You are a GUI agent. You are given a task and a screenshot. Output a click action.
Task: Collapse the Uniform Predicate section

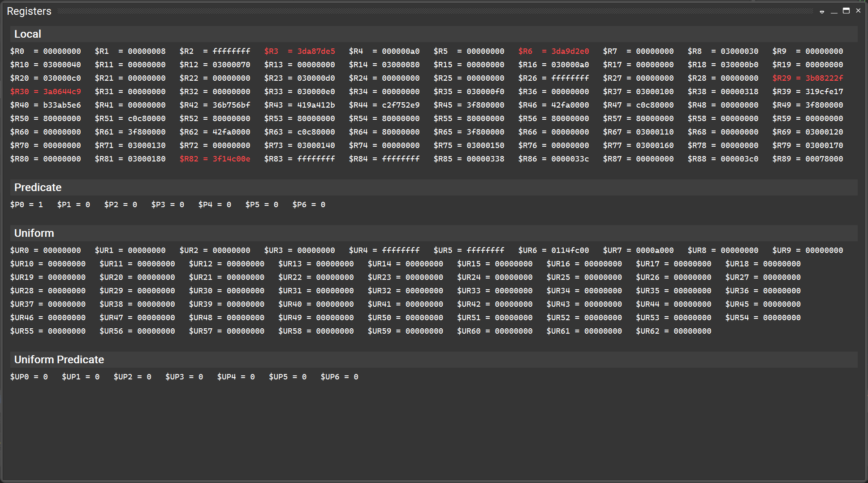click(x=59, y=359)
